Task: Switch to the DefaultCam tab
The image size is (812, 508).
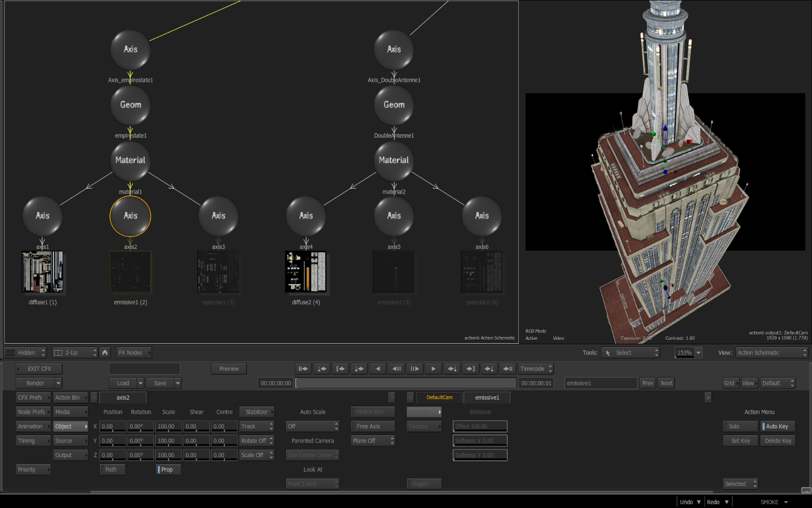Action: (439, 398)
